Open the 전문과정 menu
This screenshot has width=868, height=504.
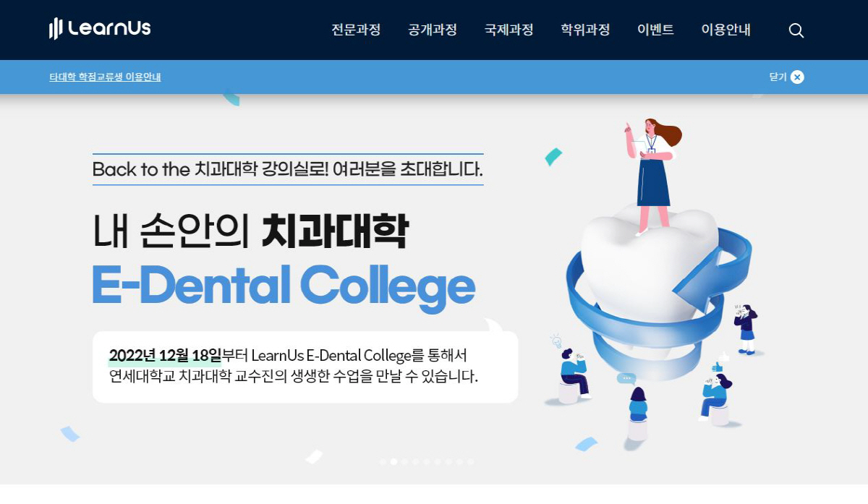(356, 30)
